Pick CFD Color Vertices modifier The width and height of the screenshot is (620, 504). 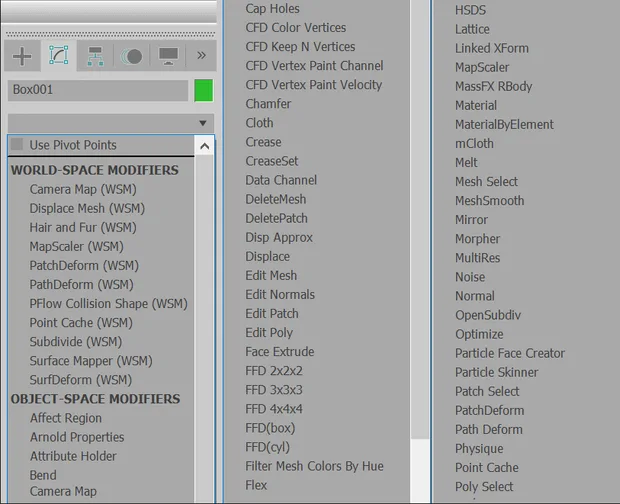click(x=296, y=28)
